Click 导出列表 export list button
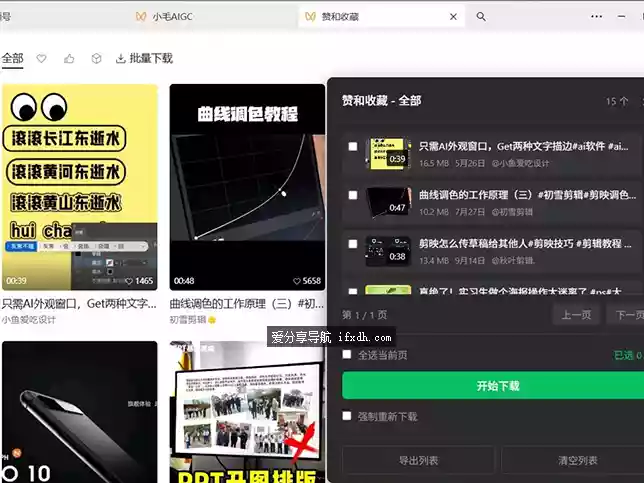 (x=418, y=460)
